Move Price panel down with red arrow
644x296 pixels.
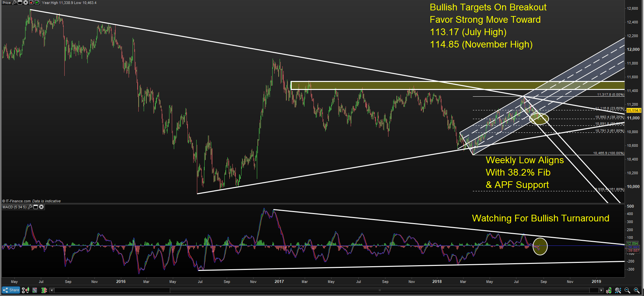pyautogui.click(x=31, y=3)
